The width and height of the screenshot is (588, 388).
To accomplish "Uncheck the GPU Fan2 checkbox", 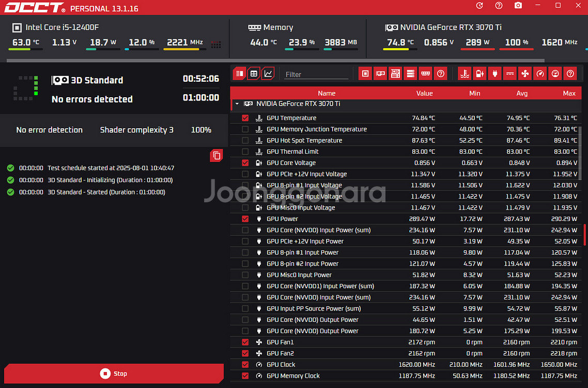I will click(x=245, y=353).
